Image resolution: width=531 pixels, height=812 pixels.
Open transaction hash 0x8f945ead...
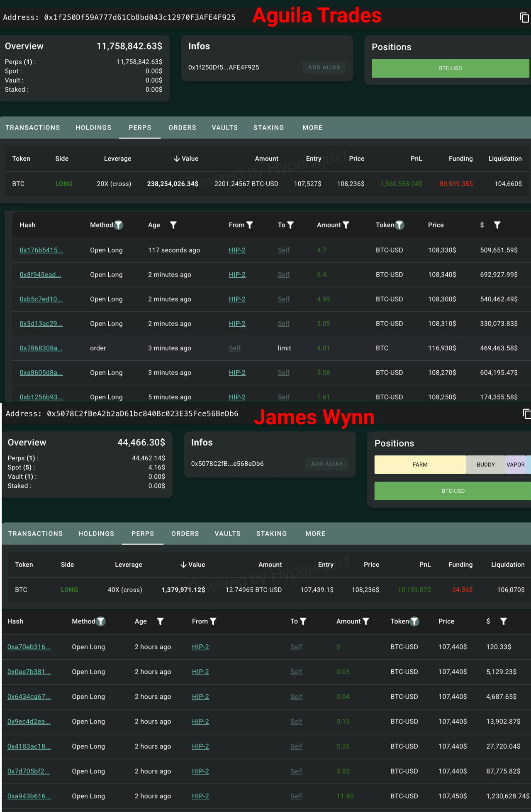coord(40,275)
